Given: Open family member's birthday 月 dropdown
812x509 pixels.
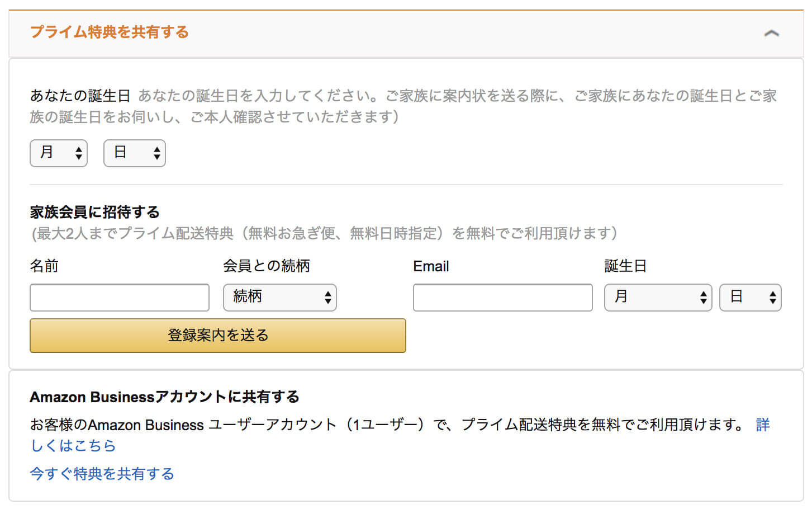Looking at the screenshot, I should [x=658, y=298].
